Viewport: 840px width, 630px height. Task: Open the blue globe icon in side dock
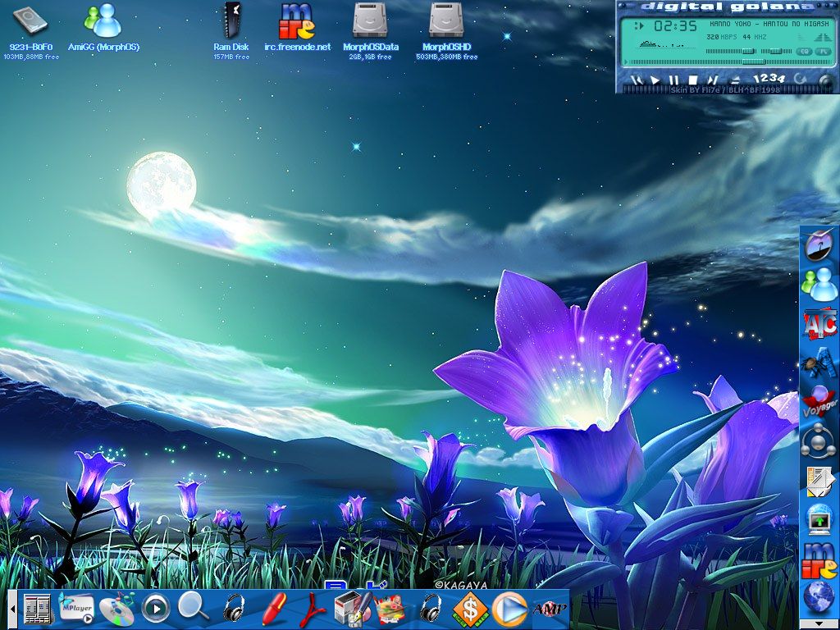click(x=819, y=598)
